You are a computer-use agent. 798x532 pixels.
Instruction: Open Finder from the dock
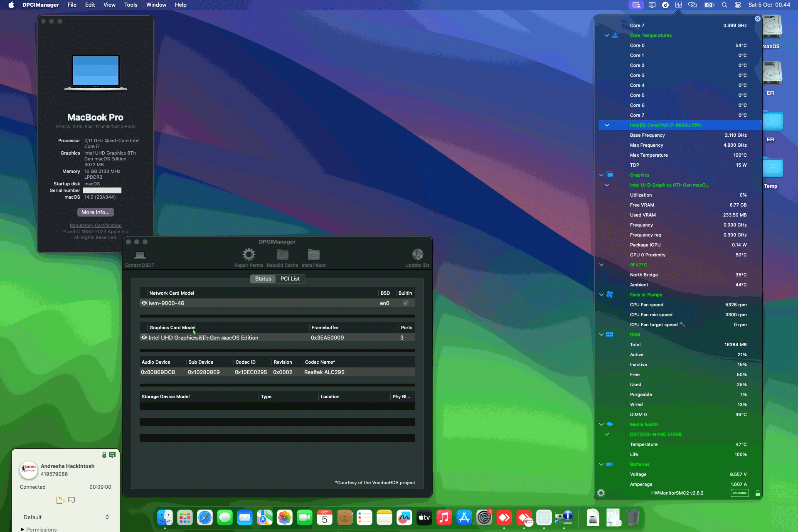[x=165, y=517]
